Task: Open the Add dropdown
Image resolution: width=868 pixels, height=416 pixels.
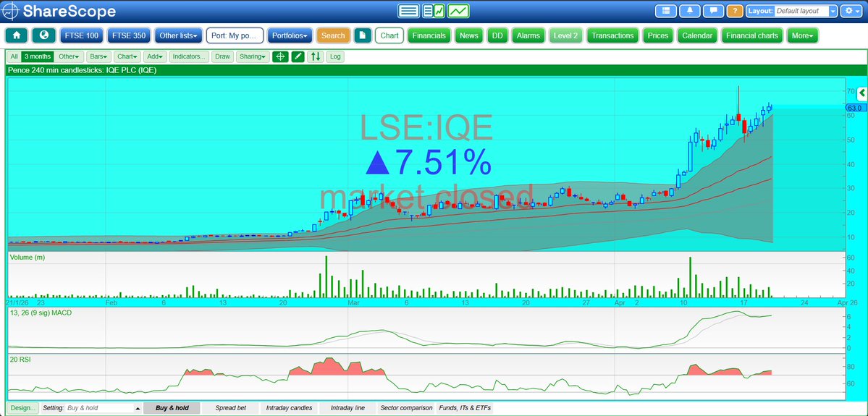Action: point(154,56)
